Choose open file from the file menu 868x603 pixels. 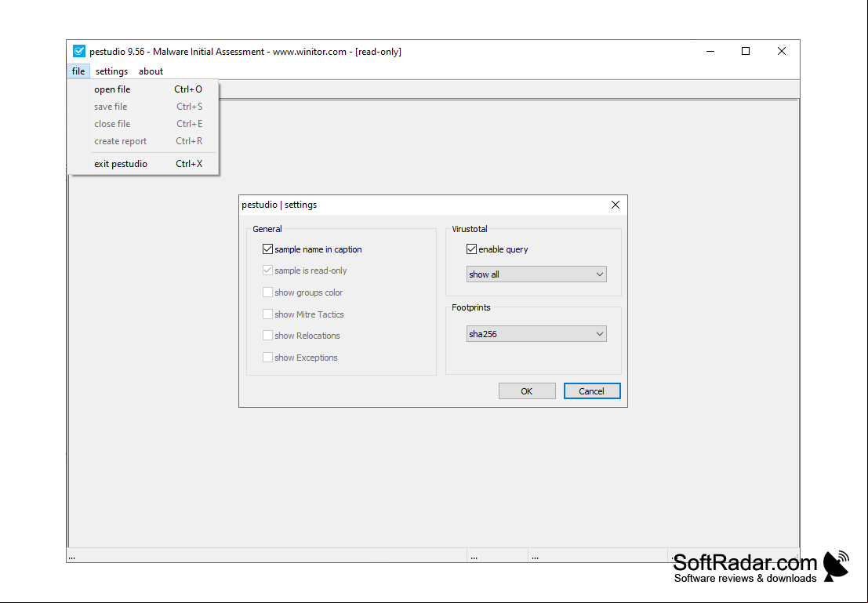(143, 89)
